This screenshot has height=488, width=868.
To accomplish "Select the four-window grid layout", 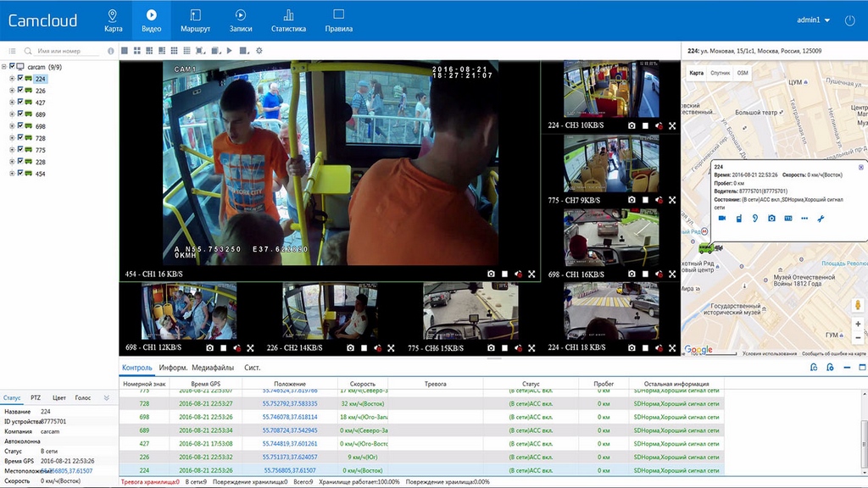I will coord(136,51).
